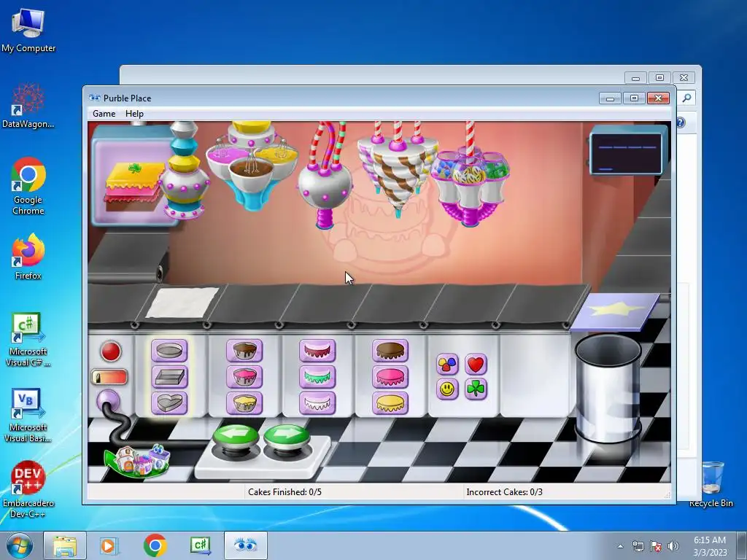Add the red heart decoration

[x=476, y=365]
